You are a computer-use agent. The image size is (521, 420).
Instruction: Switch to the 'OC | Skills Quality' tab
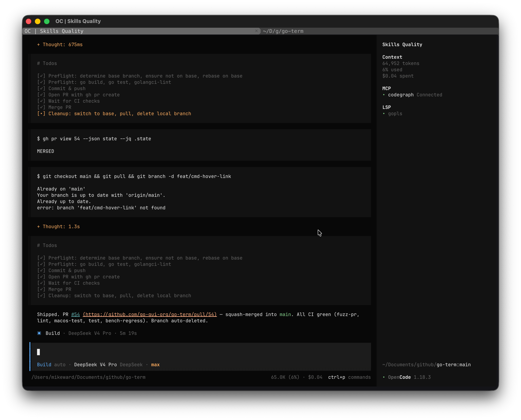[x=141, y=31]
